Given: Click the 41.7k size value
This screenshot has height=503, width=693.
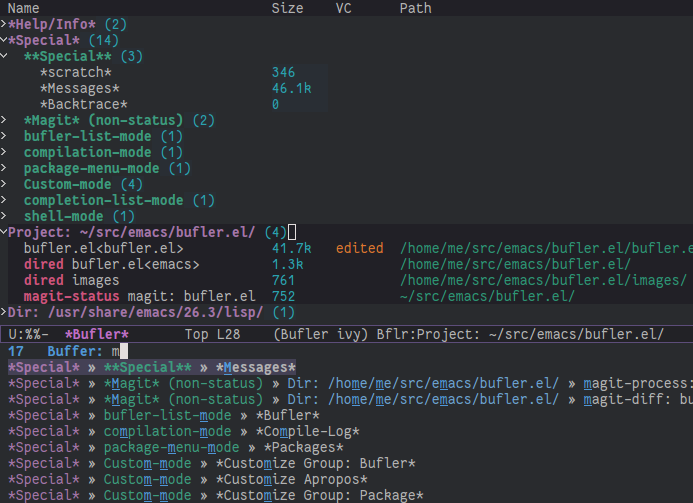Looking at the screenshot, I should tap(292, 248).
